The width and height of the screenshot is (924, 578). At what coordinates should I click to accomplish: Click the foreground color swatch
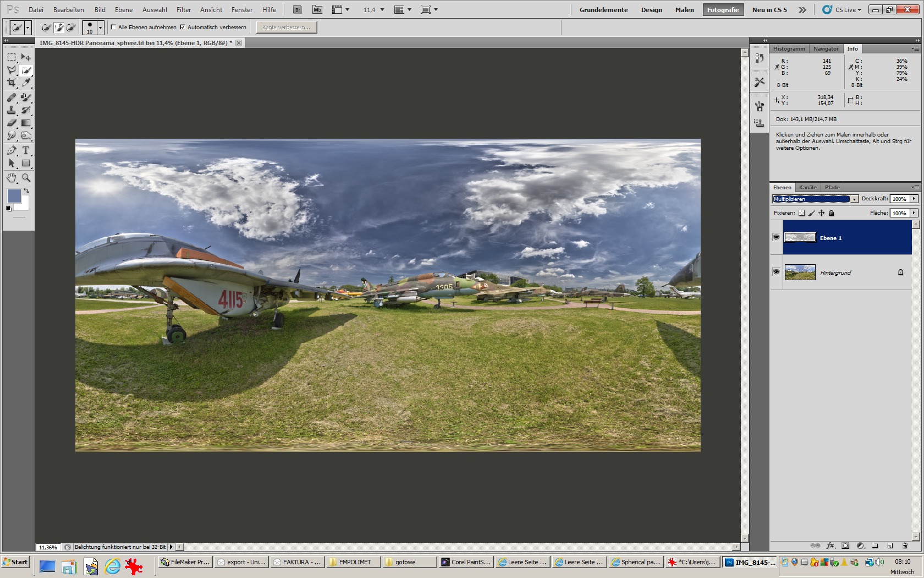pyautogui.click(x=14, y=196)
